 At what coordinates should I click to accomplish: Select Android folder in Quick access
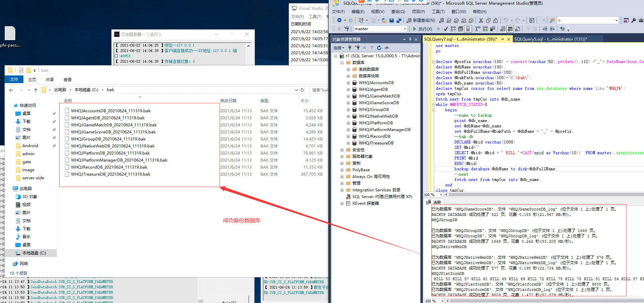coord(30,146)
